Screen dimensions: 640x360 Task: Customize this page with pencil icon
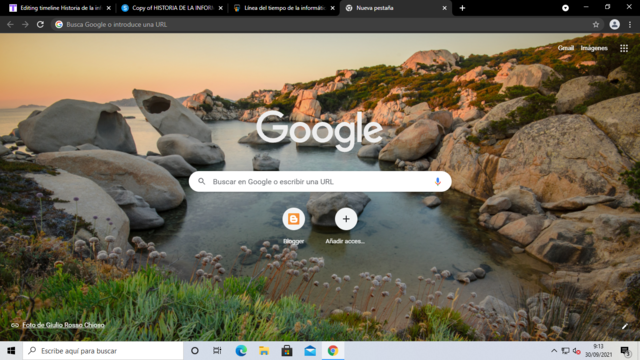(x=624, y=326)
